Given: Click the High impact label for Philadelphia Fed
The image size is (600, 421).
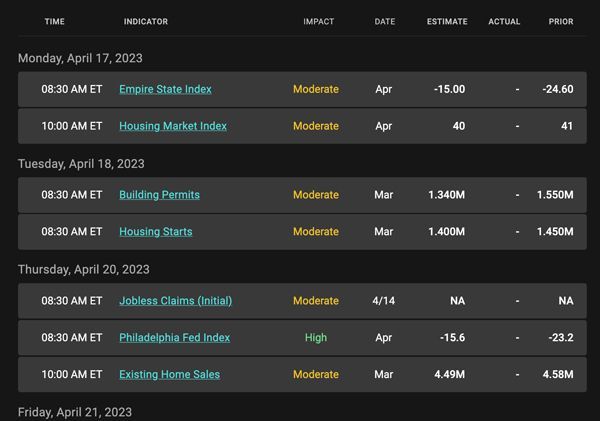Looking at the screenshot, I should [x=316, y=338].
